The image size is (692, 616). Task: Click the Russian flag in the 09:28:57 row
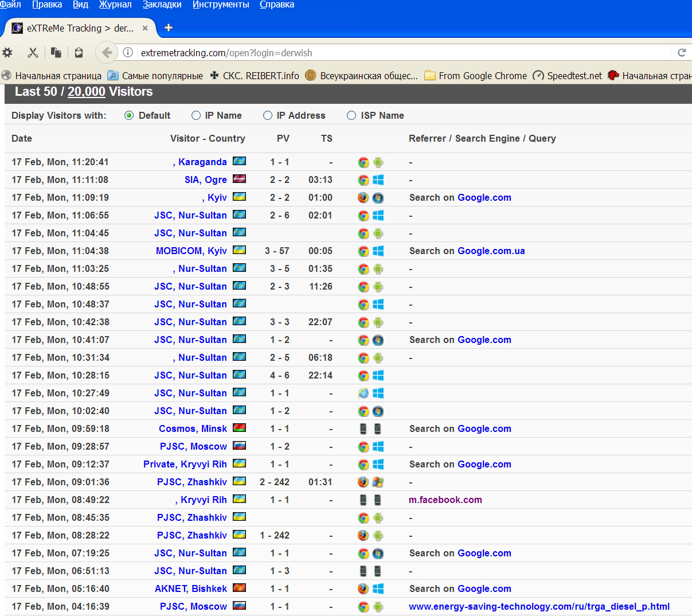pos(240,446)
